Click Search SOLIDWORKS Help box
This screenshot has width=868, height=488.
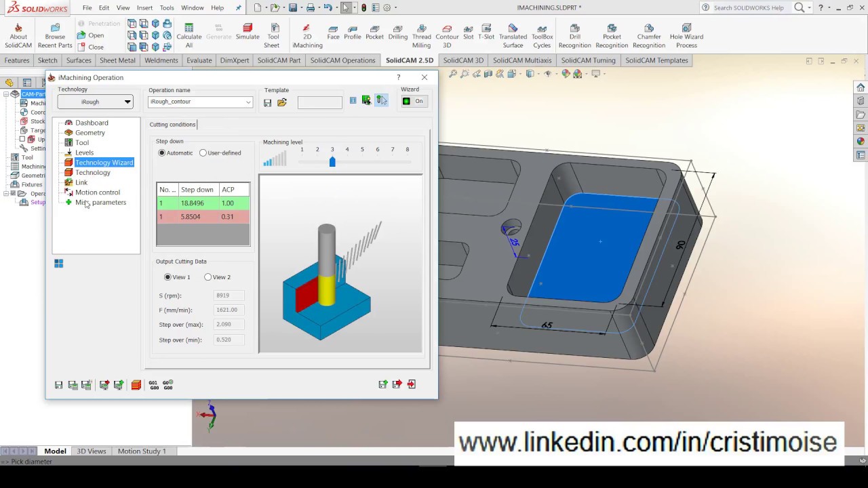748,7
